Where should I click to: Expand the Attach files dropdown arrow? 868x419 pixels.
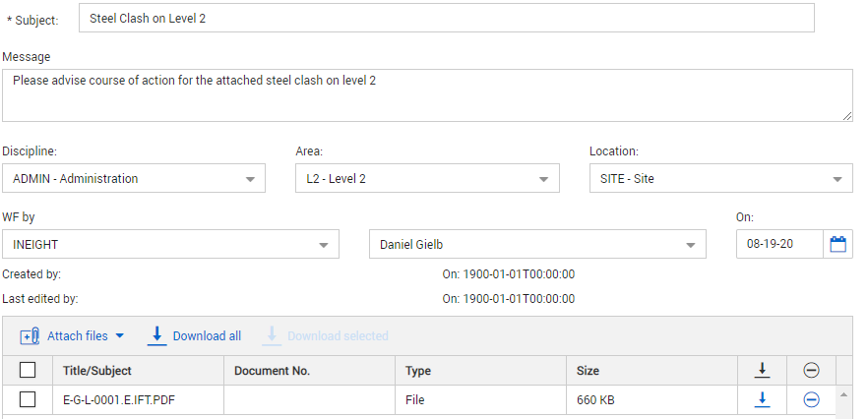coord(120,336)
